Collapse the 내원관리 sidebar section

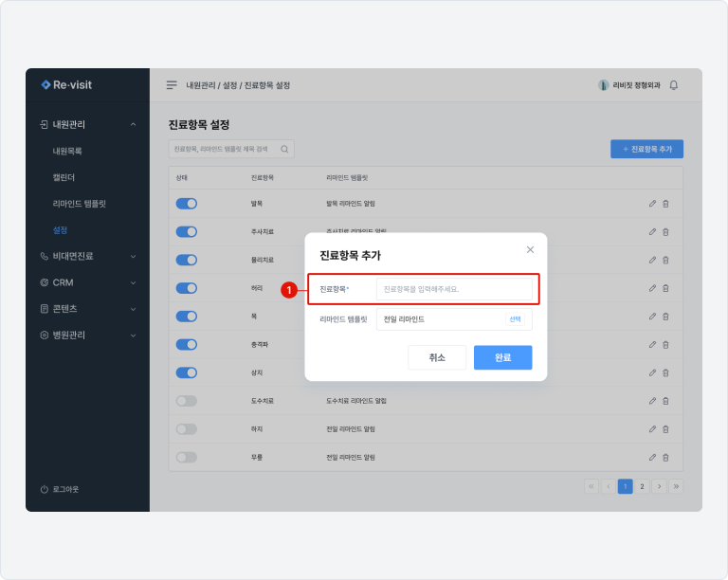(133, 124)
